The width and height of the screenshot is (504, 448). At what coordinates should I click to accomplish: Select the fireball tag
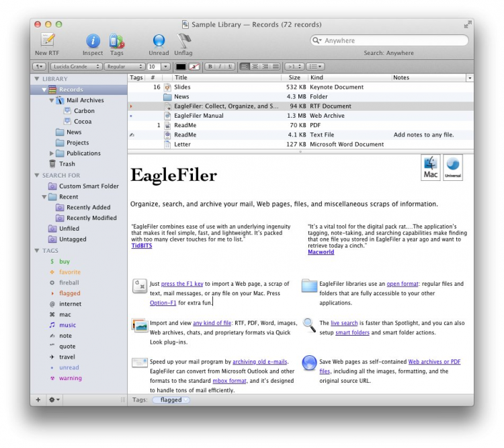point(69,283)
